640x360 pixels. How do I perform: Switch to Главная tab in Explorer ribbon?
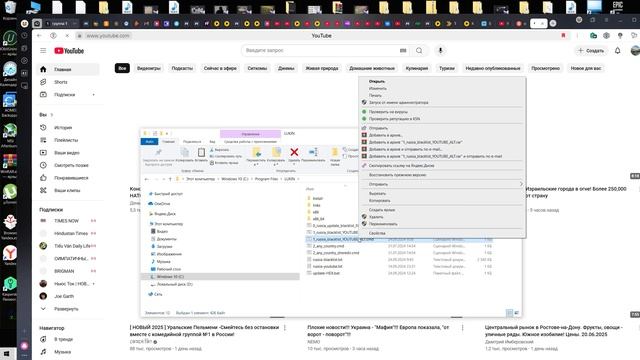(168, 142)
